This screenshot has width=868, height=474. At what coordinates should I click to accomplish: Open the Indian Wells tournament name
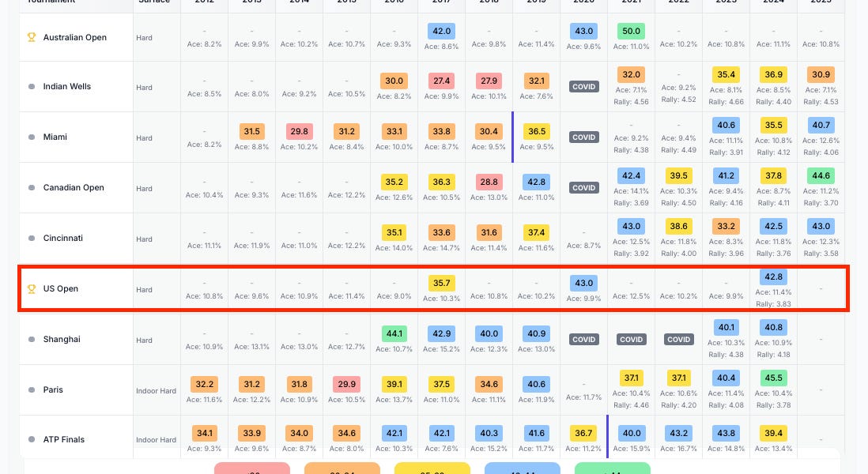[67, 86]
